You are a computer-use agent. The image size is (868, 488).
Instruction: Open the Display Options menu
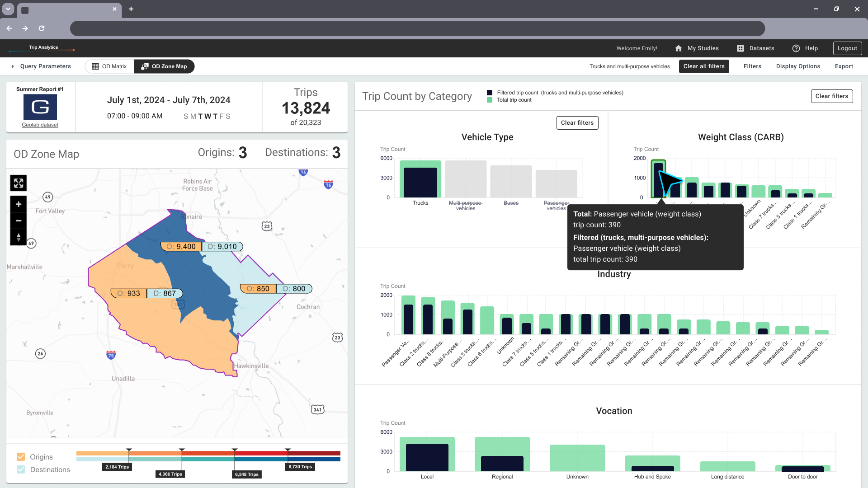click(x=798, y=66)
